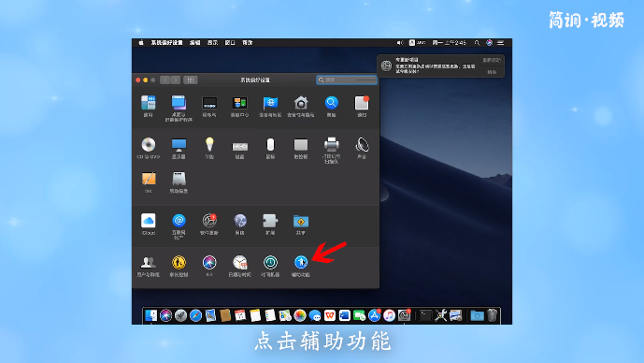Screen dimensions: 644x363
Task: Open the Apple menu
Action: tap(141, 42)
